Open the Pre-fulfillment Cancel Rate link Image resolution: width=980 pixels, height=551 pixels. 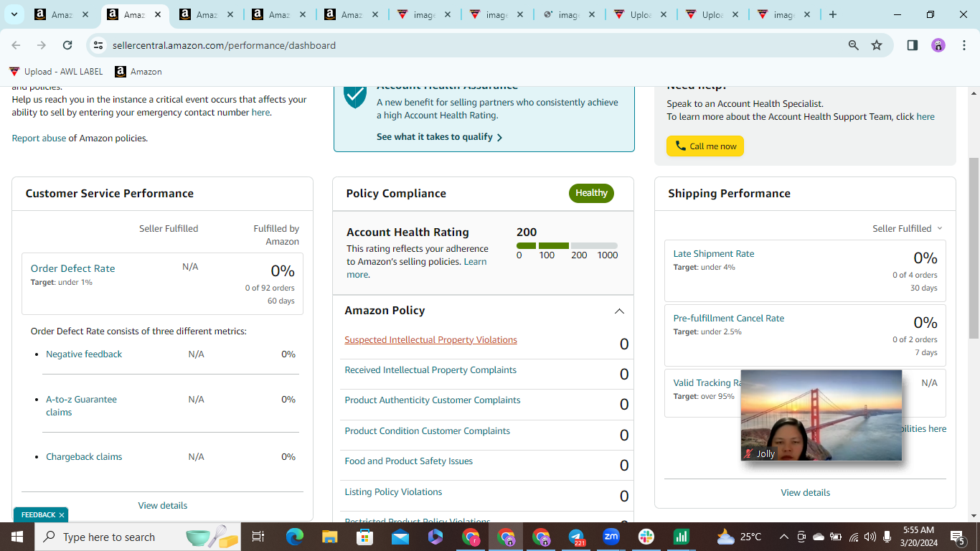pos(729,318)
